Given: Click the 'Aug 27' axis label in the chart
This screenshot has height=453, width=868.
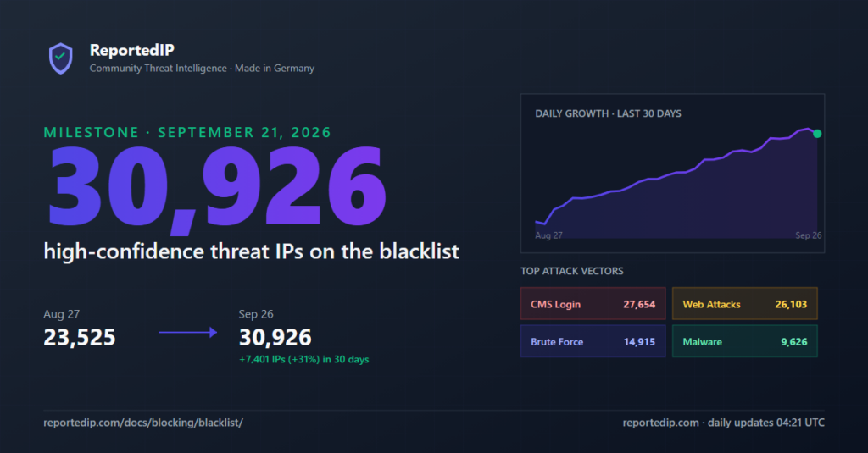Looking at the screenshot, I should pos(548,235).
